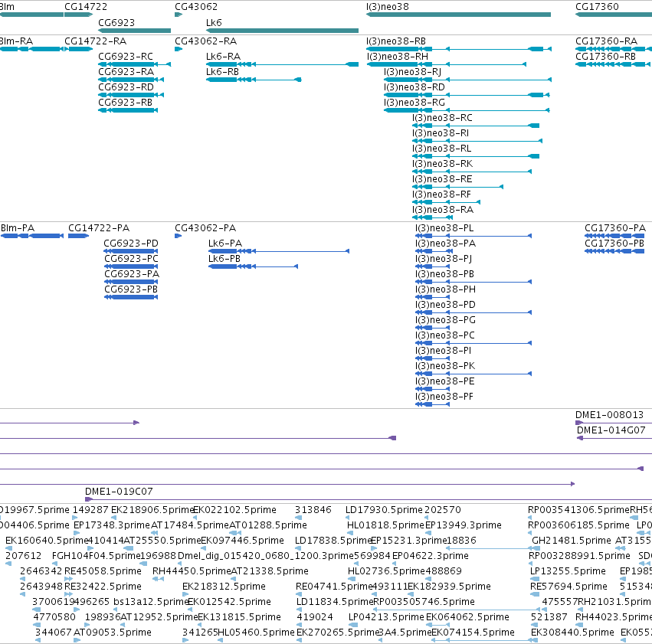Click the Lk6-RA transcript label

pos(223,57)
